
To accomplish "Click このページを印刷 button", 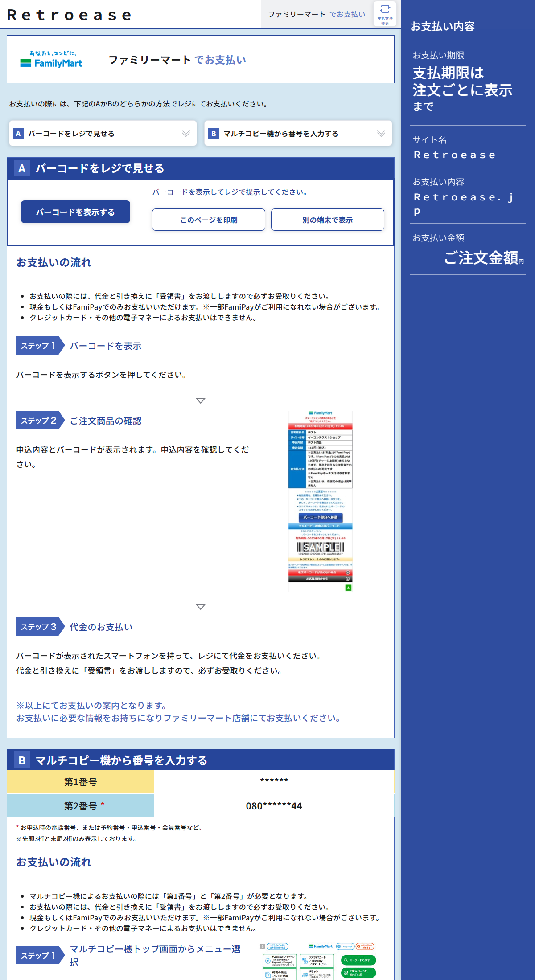I will coord(209,220).
